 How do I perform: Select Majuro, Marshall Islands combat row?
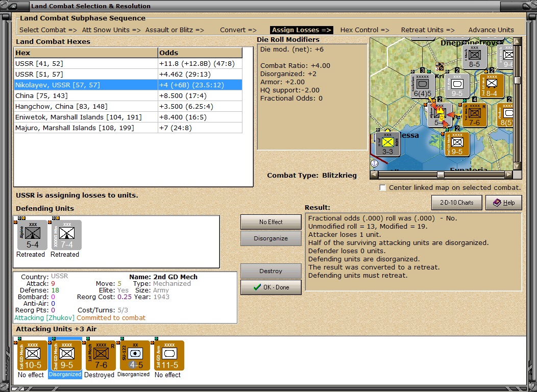tap(128, 128)
